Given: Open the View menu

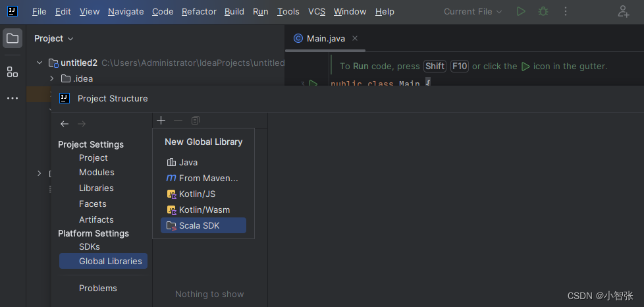Looking at the screenshot, I should tap(90, 11).
